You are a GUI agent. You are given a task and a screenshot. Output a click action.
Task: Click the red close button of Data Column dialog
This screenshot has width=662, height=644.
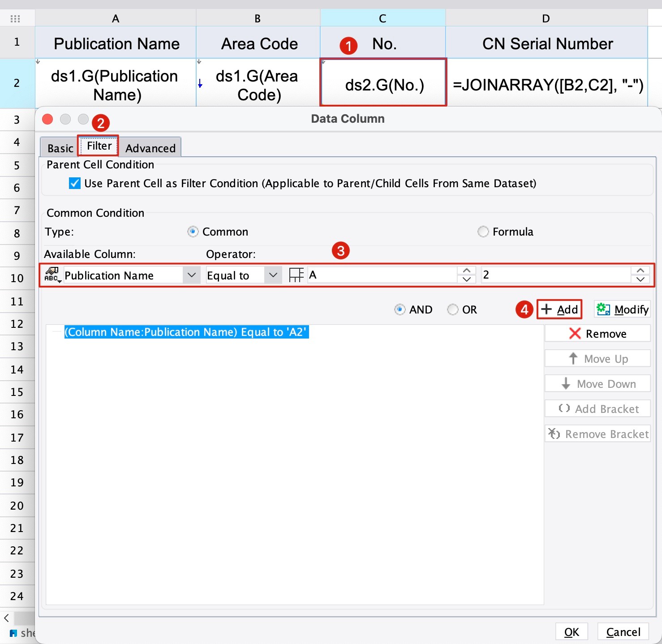[47, 119]
